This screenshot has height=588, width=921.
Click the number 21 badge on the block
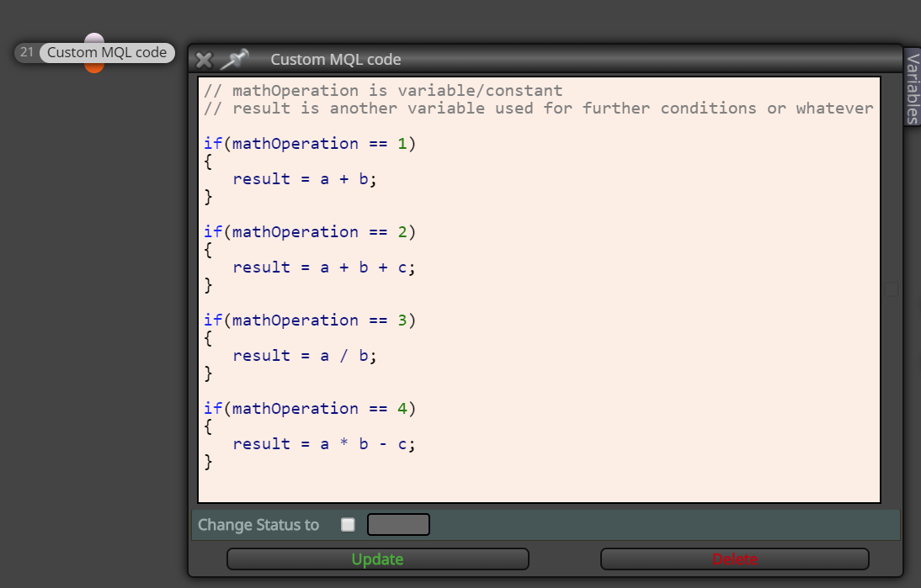pos(27,52)
